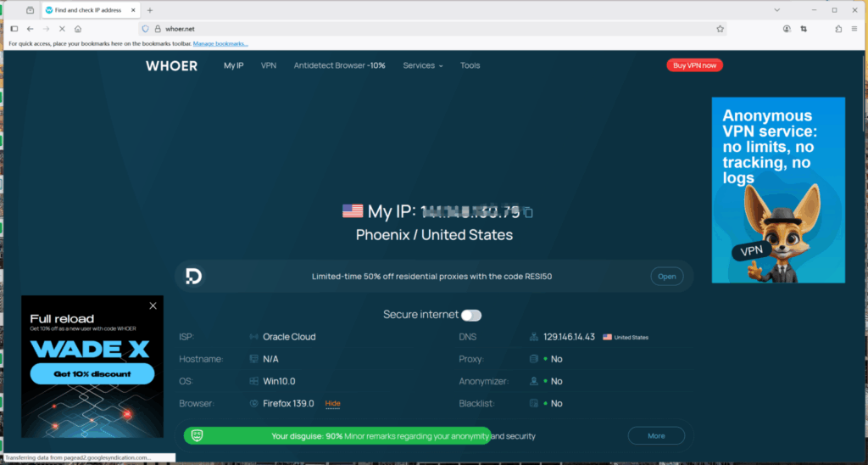Screen dimensions: 868x465
Task: Open the My IP menu item
Action: click(234, 65)
